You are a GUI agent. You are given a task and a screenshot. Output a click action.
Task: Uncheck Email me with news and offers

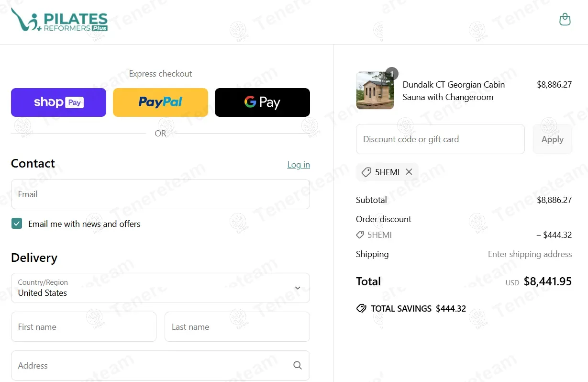17,224
